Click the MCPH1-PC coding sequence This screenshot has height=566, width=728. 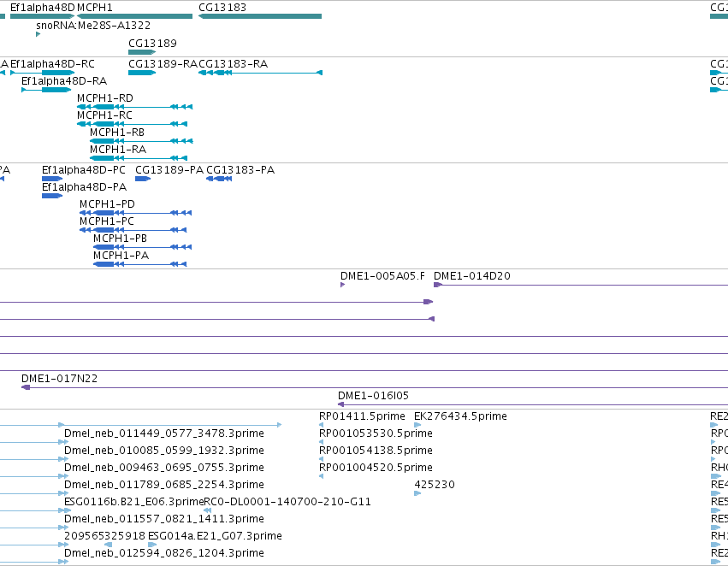point(133,230)
